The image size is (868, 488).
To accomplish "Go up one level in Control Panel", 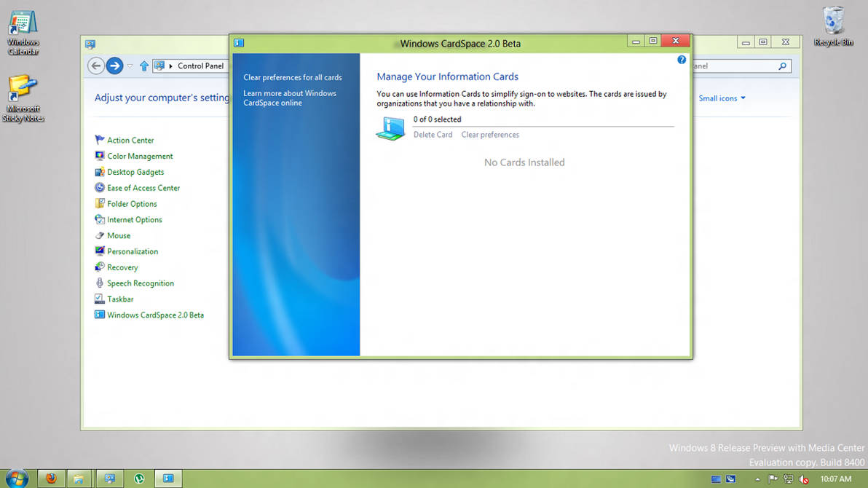I will pyautogui.click(x=144, y=66).
